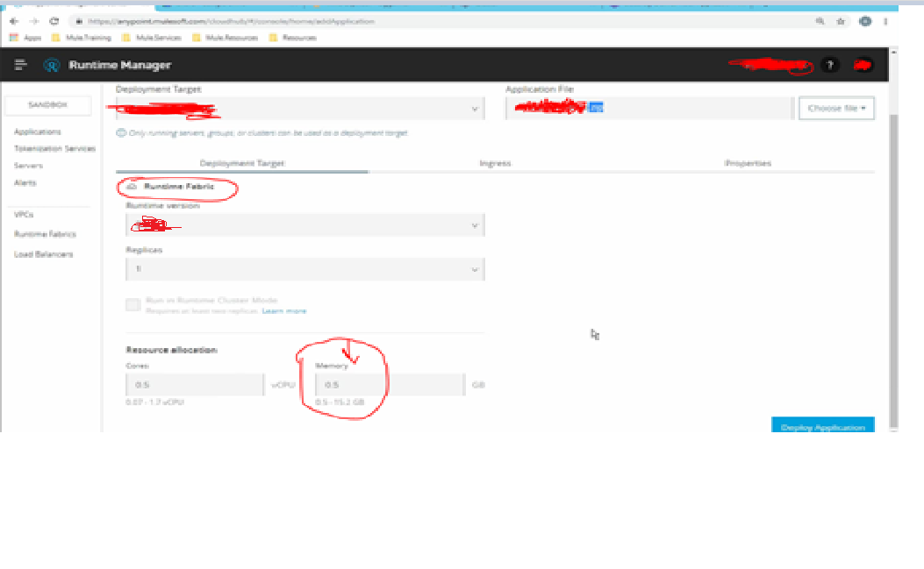This screenshot has width=924, height=569.
Task: Bookmark this page with the star icon
Action: point(841,20)
